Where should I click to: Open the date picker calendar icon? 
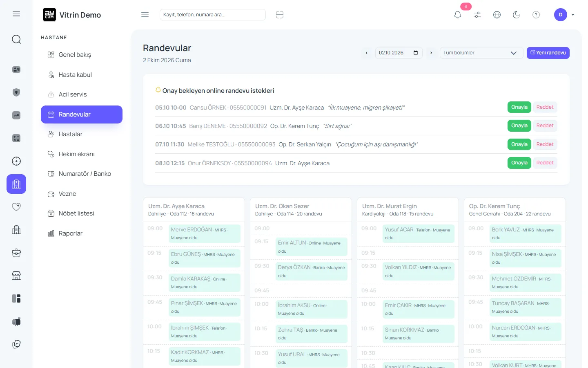click(416, 53)
